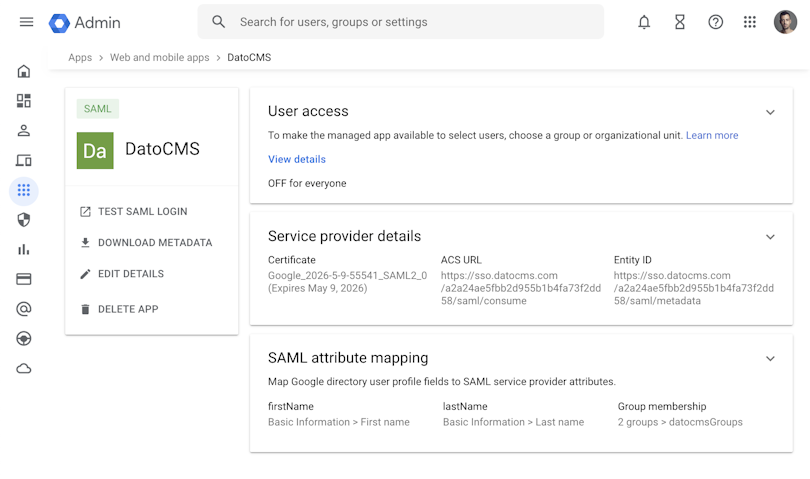Image resolution: width=810 pixels, height=479 pixels.
Task: Click the SAML badge label
Action: pyautogui.click(x=98, y=109)
